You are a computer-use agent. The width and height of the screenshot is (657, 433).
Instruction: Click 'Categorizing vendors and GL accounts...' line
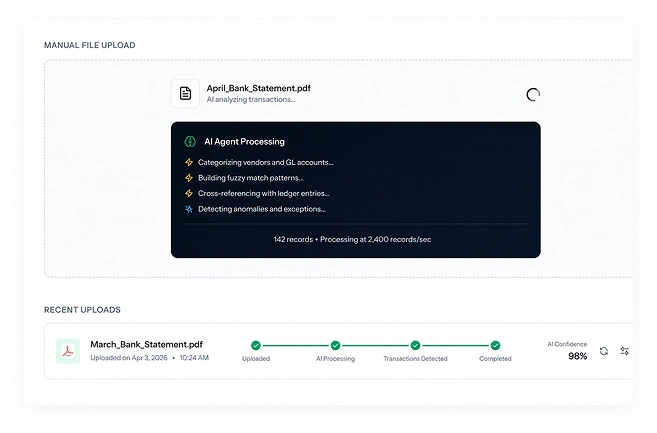point(266,162)
